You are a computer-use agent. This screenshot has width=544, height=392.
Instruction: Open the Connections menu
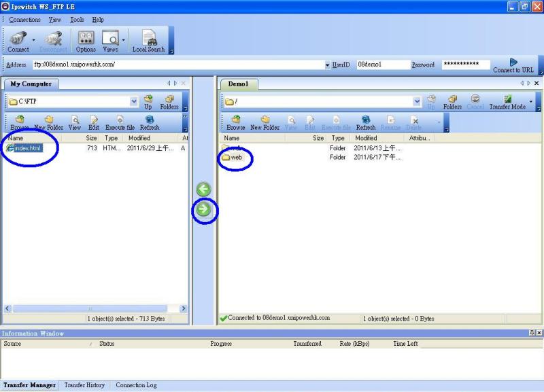(x=24, y=20)
